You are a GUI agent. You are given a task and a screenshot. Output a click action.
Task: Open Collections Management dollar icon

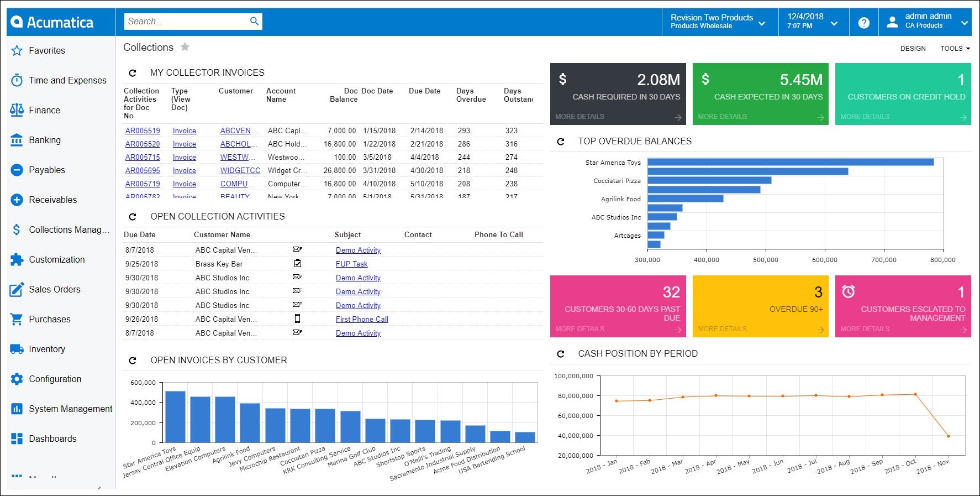point(17,229)
